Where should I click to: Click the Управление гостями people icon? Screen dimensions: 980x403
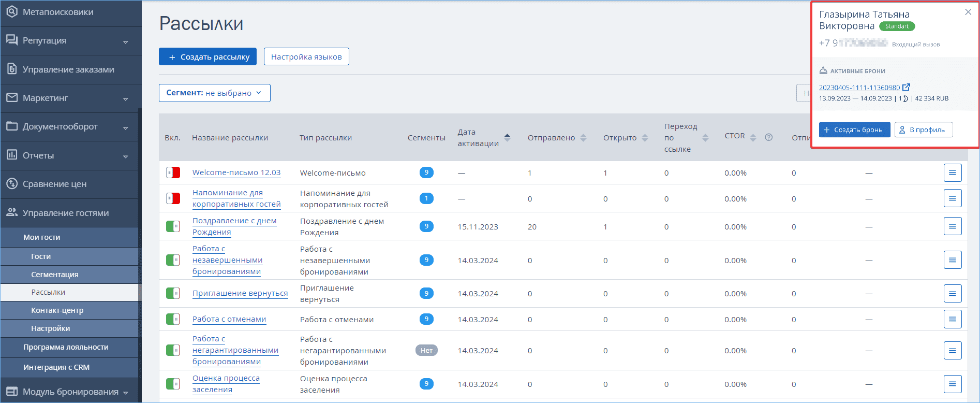(12, 212)
